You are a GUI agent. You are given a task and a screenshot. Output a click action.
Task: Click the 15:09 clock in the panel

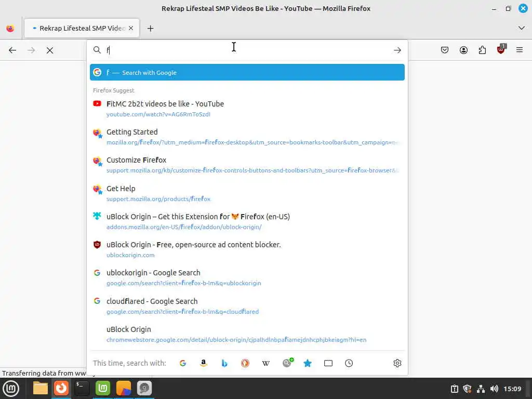click(512, 389)
